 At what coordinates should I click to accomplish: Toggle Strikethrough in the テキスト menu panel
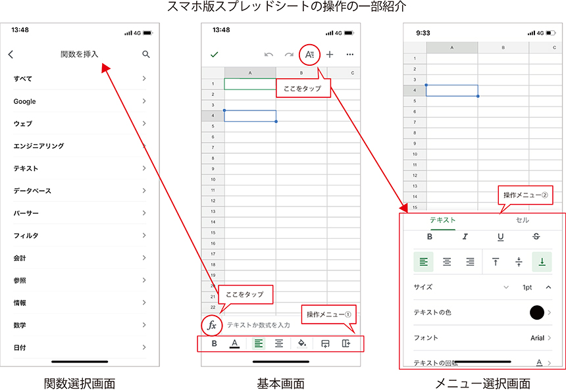[536, 237]
